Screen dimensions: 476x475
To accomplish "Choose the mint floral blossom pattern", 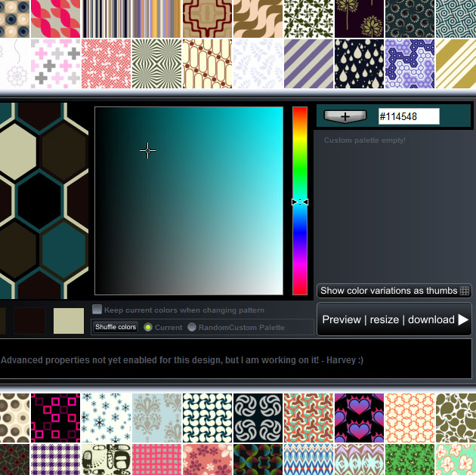I will point(456,460).
